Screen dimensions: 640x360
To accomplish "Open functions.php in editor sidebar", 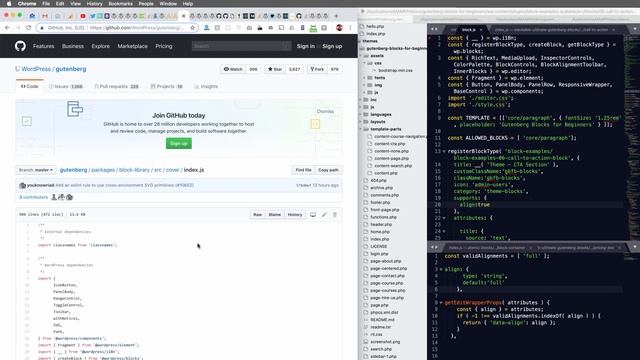I will point(383,217).
